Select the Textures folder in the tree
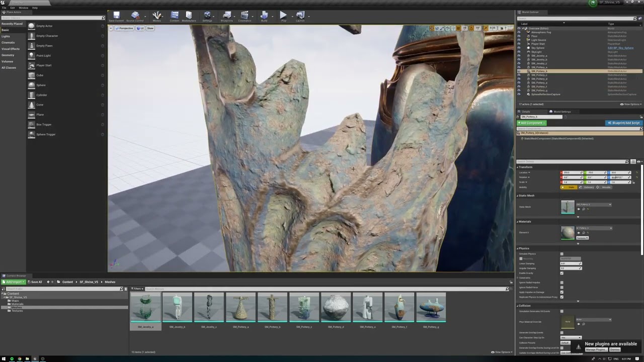The image size is (644, 362). (x=17, y=311)
